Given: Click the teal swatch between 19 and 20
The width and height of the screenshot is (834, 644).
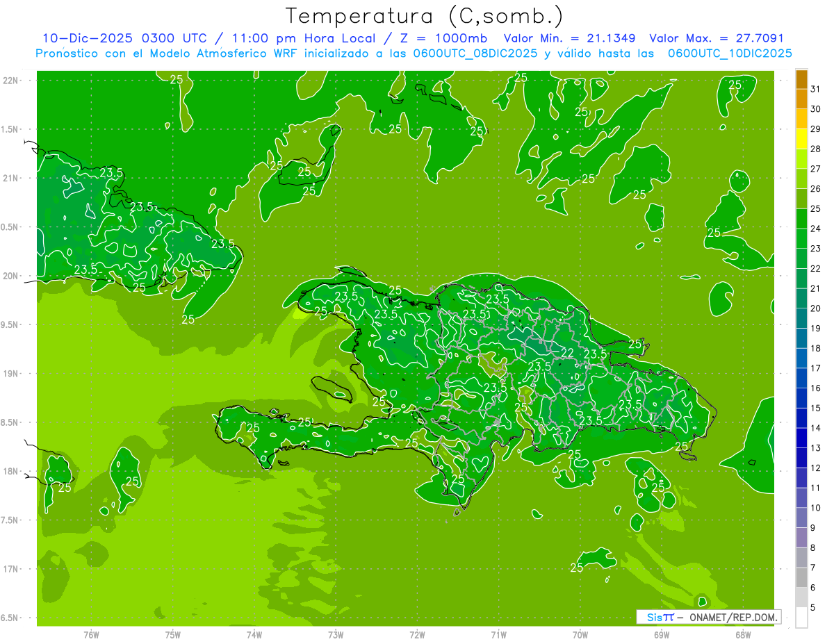Looking at the screenshot, I should click(x=801, y=318).
